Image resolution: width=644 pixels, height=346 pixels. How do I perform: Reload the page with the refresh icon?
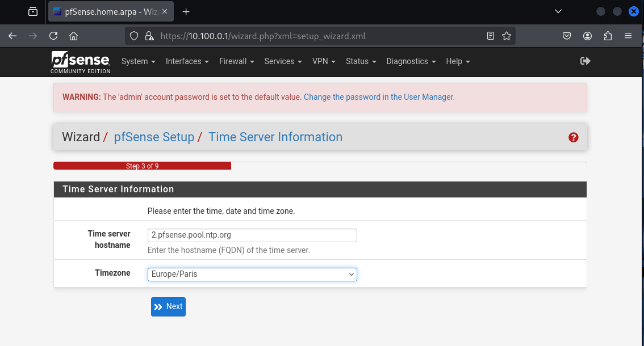tap(53, 36)
